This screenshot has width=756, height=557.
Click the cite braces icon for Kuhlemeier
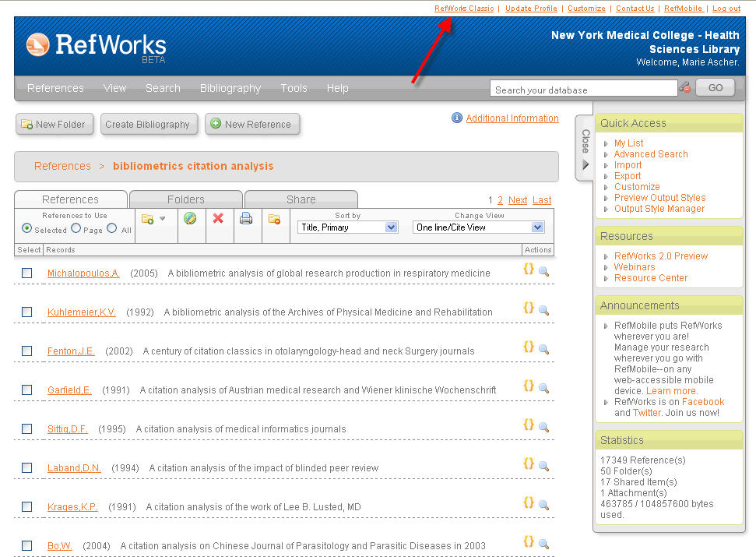[x=529, y=308]
